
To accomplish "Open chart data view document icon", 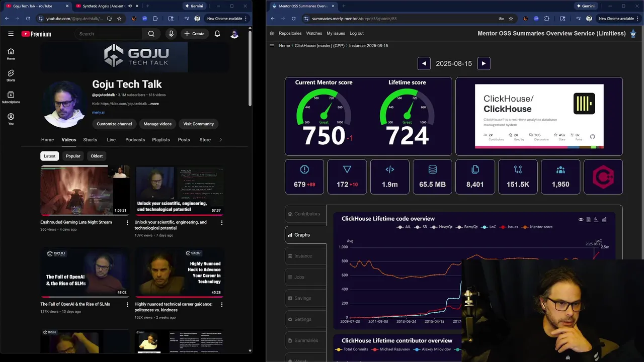I will [x=588, y=219].
